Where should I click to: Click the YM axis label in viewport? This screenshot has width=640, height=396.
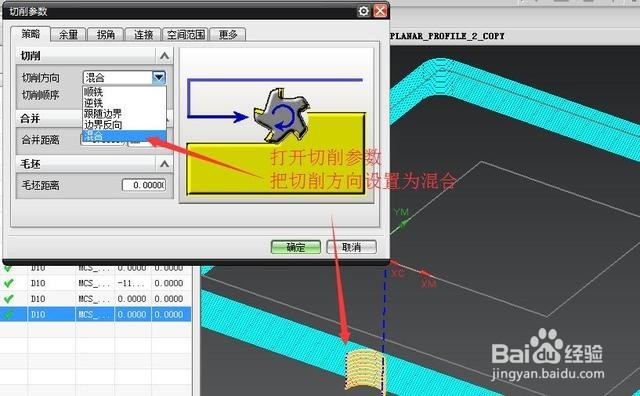pos(401,212)
